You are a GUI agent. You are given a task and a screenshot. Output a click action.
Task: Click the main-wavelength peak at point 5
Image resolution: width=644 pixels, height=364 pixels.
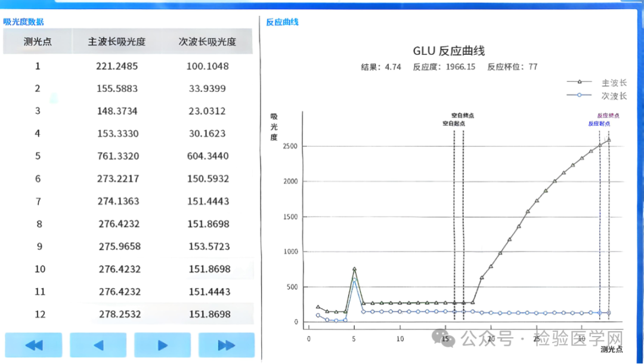(x=354, y=269)
